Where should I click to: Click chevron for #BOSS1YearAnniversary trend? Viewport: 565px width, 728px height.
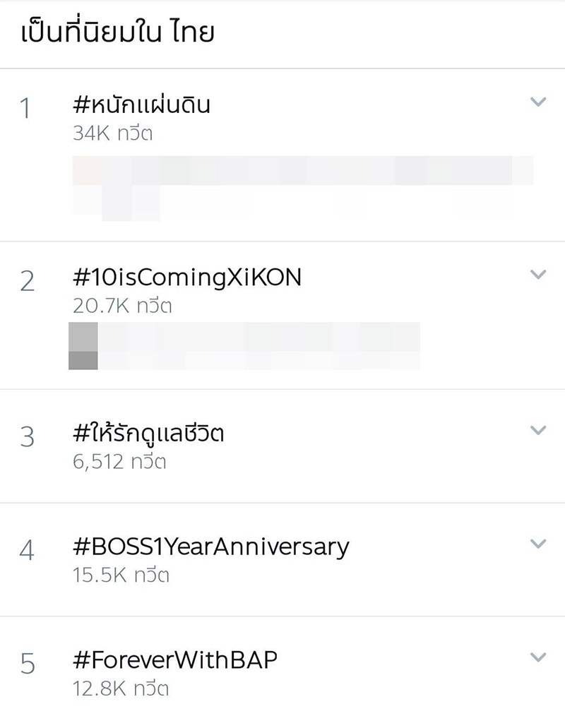(x=538, y=543)
